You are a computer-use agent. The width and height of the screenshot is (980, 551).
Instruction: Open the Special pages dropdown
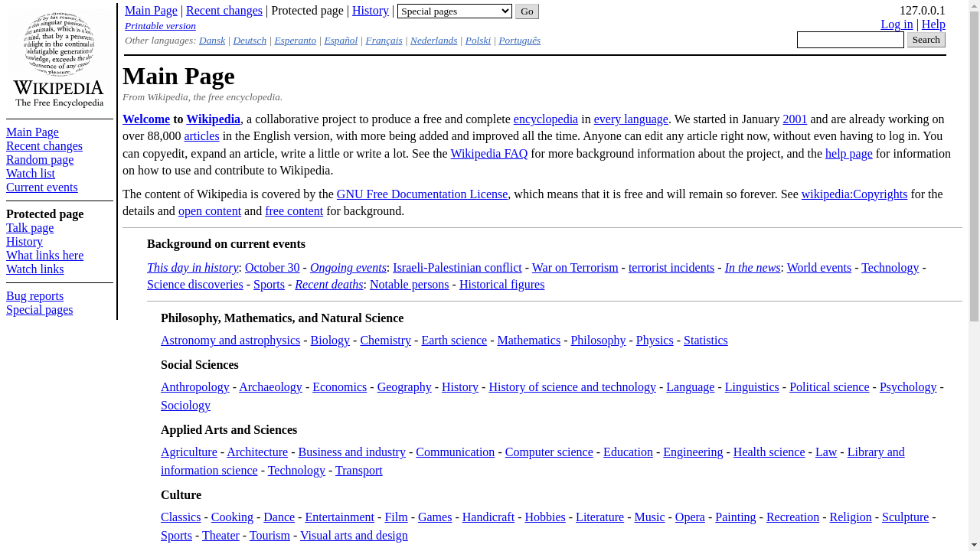(453, 10)
